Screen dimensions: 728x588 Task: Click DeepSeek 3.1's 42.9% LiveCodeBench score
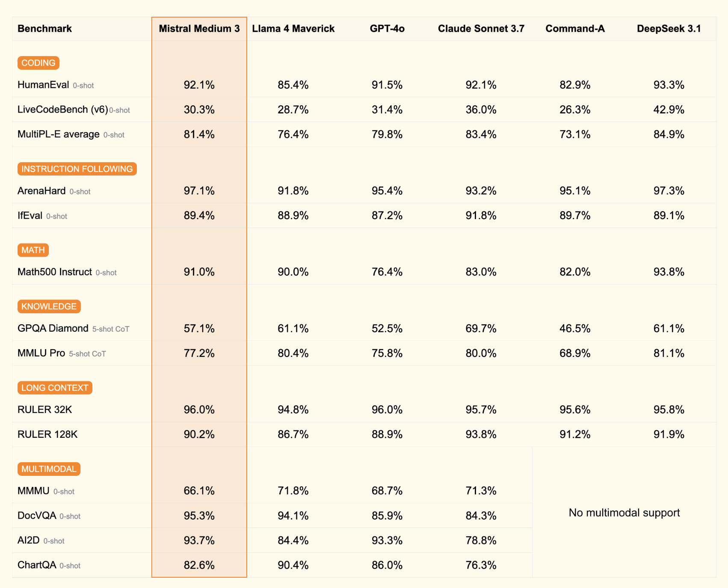pyautogui.click(x=669, y=110)
